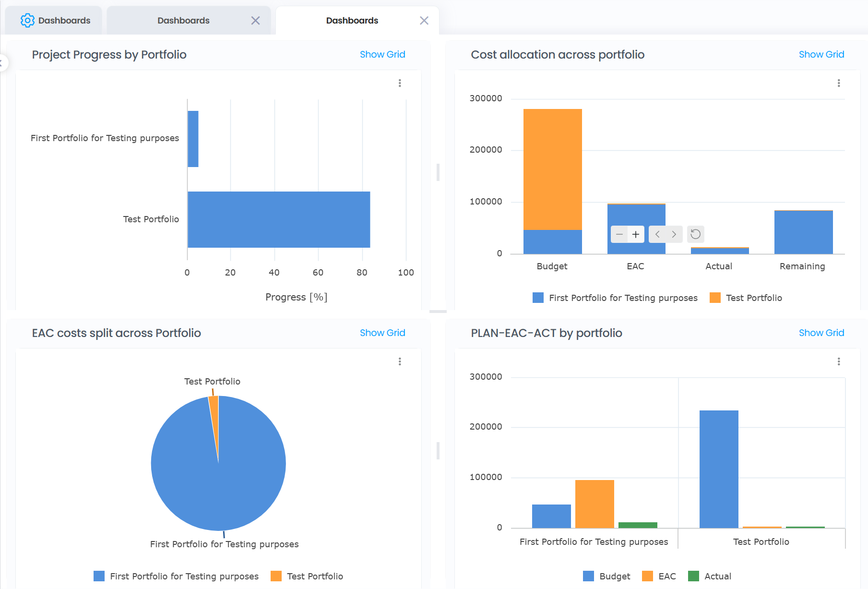This screenshot has height=589, width=868.
Task: Toggle Budget series in PLAN-EAC-ACT legend
Action: point(606,576)
